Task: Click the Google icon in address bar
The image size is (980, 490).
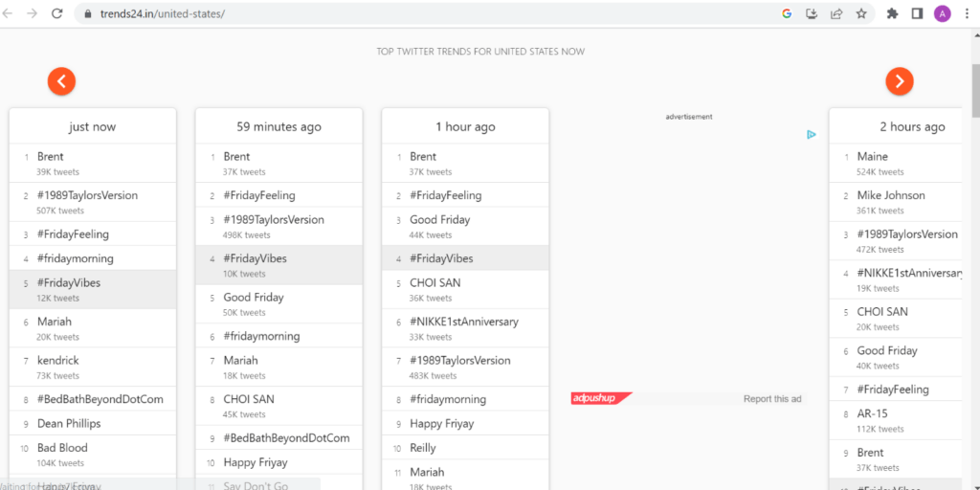Action: [x=787, y=13]
